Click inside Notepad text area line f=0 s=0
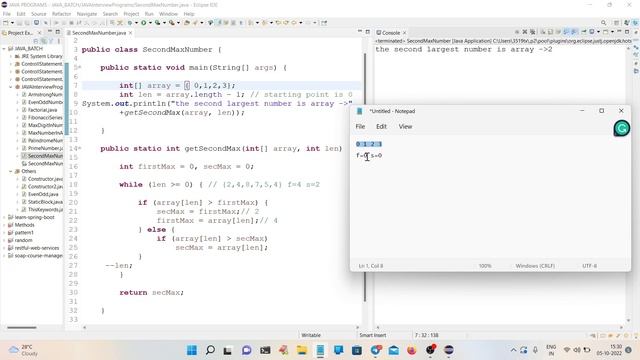 point(369,156)
